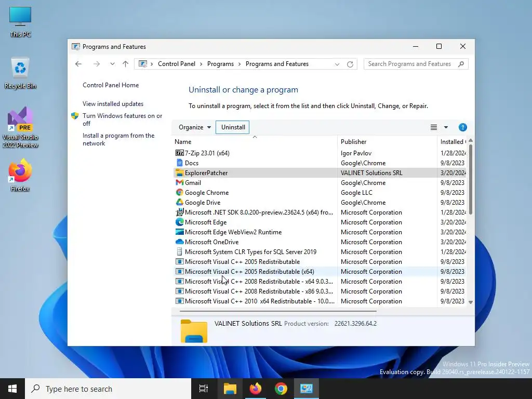
Task: Click the Microsoft Edge icon in list
Action: (179, 222)
